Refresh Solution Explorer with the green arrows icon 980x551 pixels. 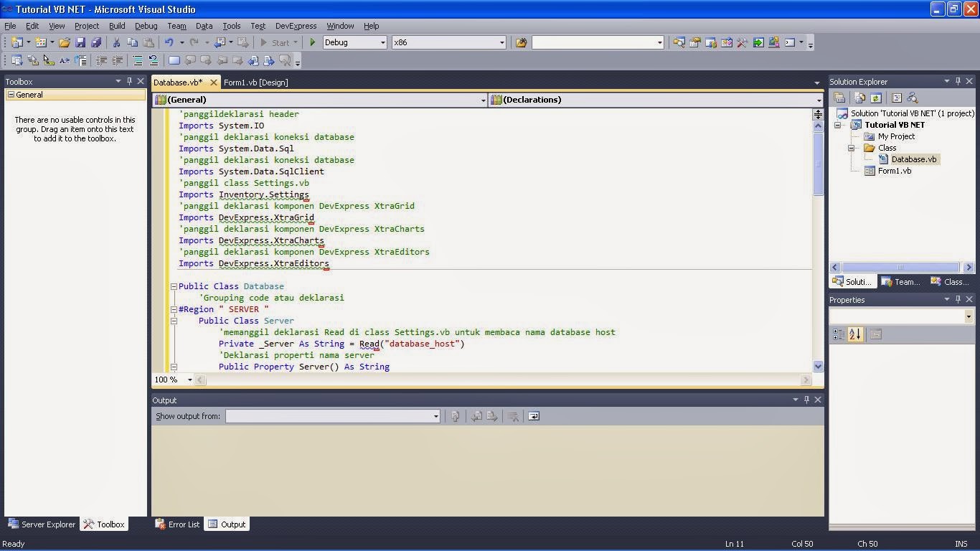coord(876,98)
